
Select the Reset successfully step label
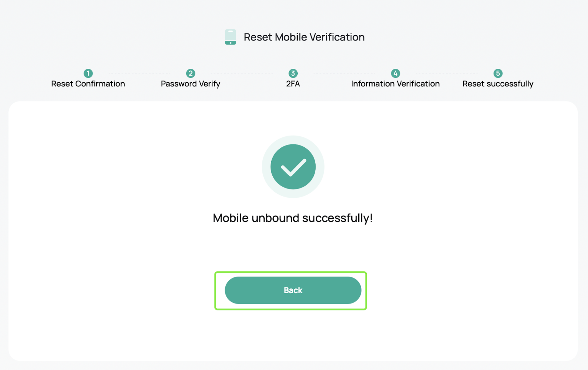498,84
